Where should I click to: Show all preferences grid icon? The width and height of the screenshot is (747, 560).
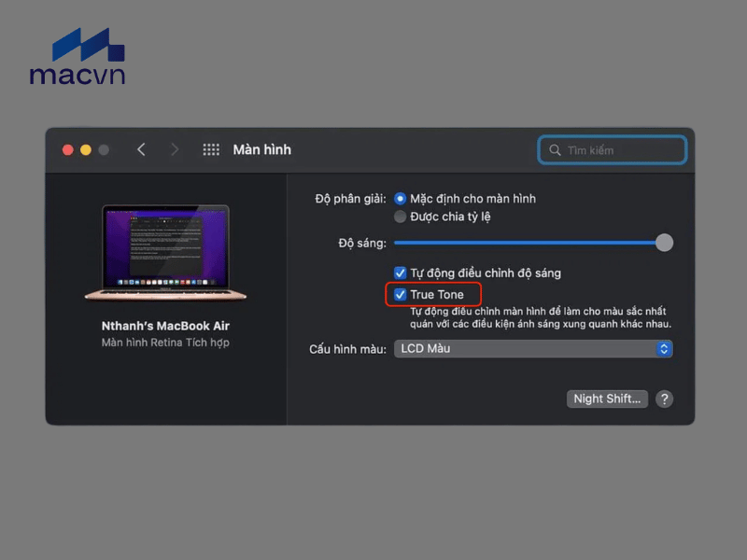tap(211, 149)
